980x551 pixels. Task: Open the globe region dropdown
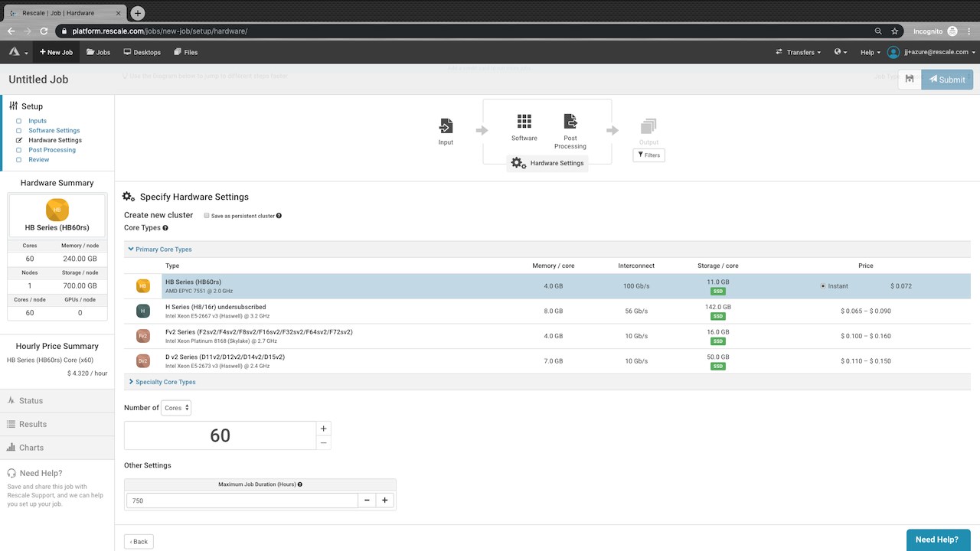pyautogui.click(x=841, y=52)
